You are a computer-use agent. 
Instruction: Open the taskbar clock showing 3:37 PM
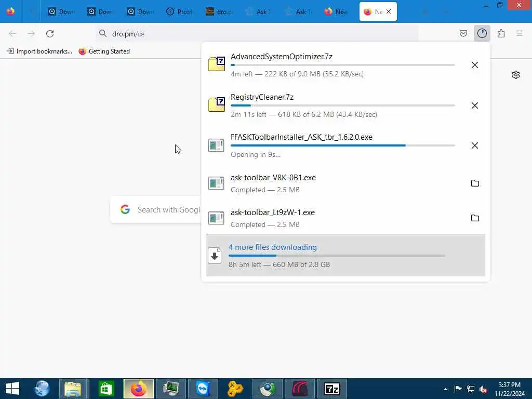(509, 389)
